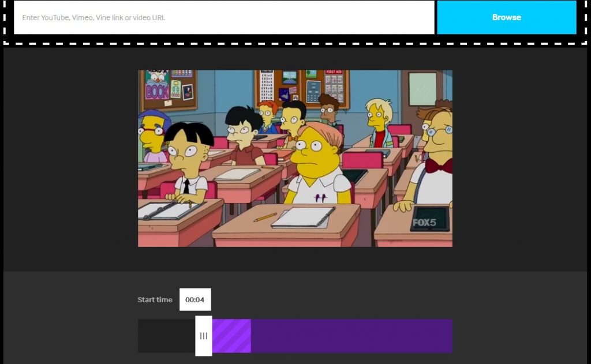Click the Browse button
This screenshot has width=591, height=364.
tap(507, 17)
